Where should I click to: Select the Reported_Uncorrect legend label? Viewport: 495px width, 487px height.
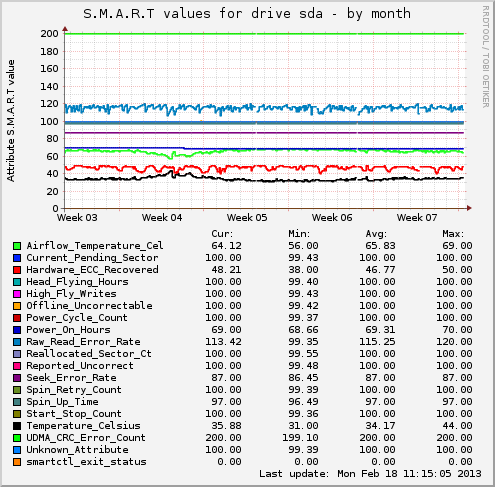(x=80, y=366)
